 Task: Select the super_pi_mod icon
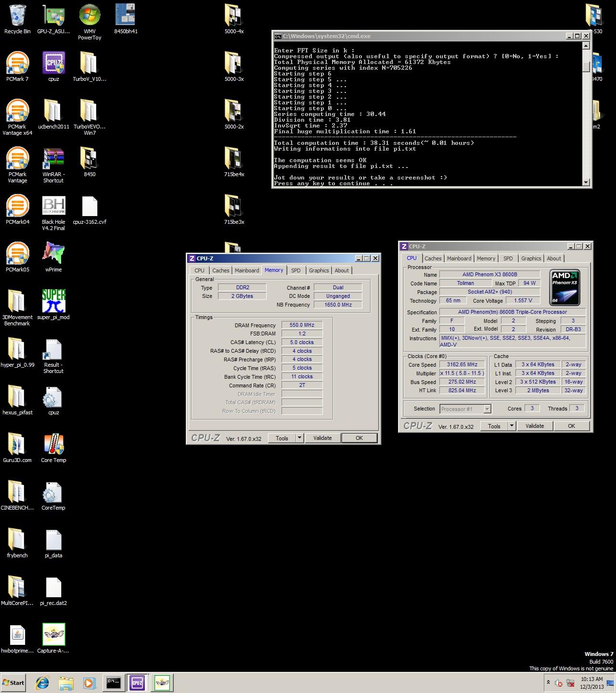coord(53,305)
